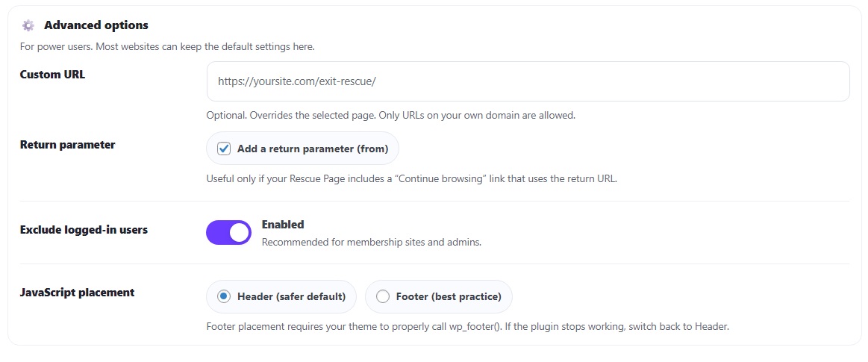Viewport: 868px width, 362px height.
Task: Click the Return parameter field label
Action: tap(67, 145)
